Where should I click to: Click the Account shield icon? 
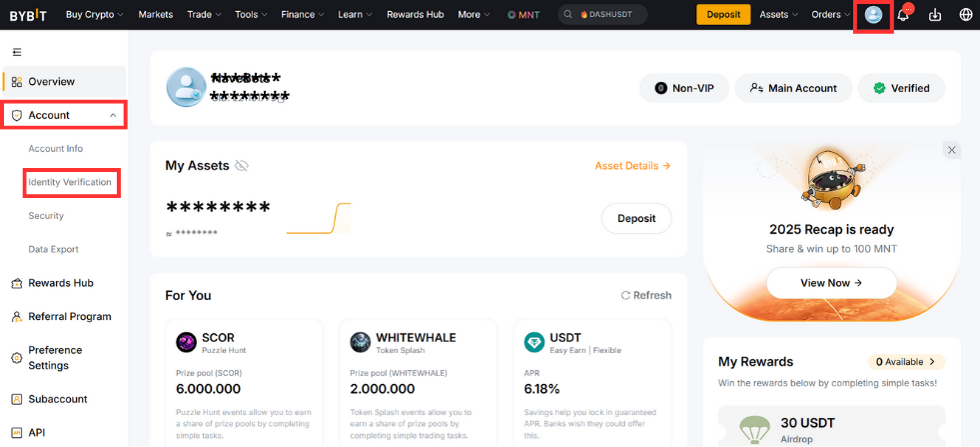17,115
